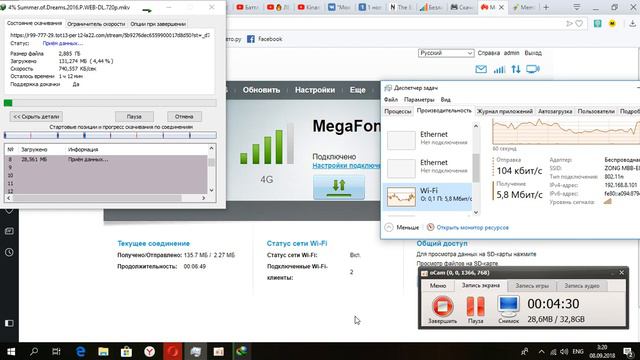640x360 pixels.
Task: Click Справка link in modem header
Action: [489, 53]
